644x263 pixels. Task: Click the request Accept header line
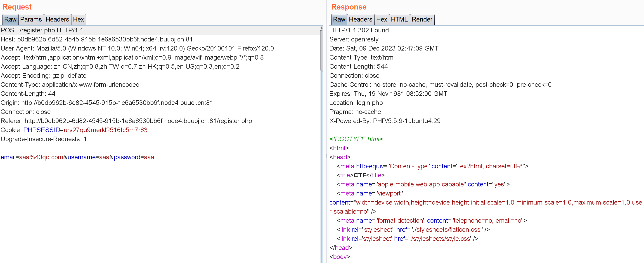[132, 57]
